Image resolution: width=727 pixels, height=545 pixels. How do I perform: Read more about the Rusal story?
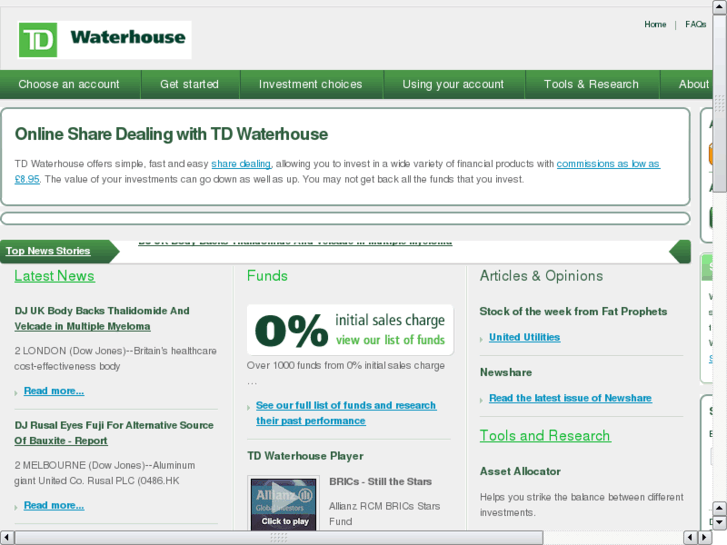[54, 506]
